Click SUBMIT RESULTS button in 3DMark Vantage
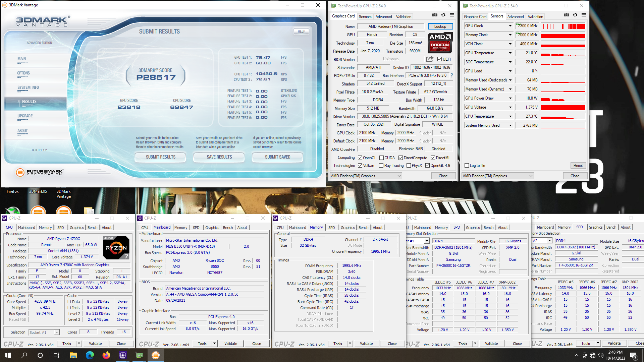The width and height of the screenshot is (644, 362). [161, 157]
